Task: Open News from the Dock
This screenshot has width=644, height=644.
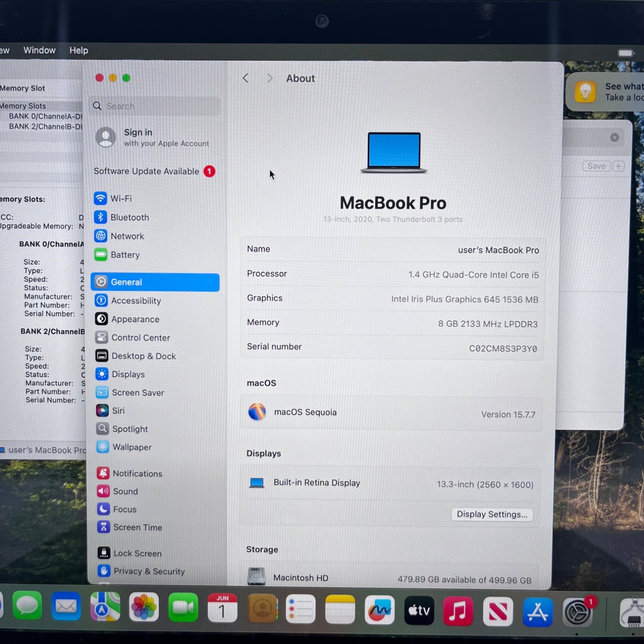Action: pos(498,611)
